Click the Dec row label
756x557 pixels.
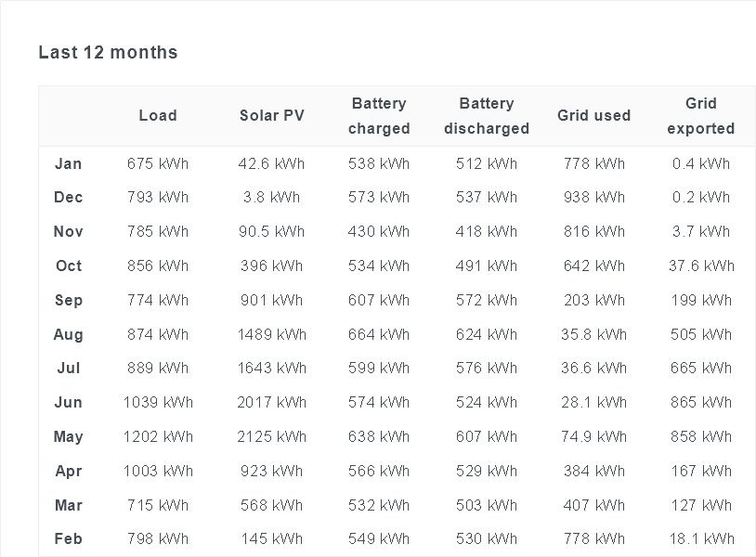coord(69,197)
